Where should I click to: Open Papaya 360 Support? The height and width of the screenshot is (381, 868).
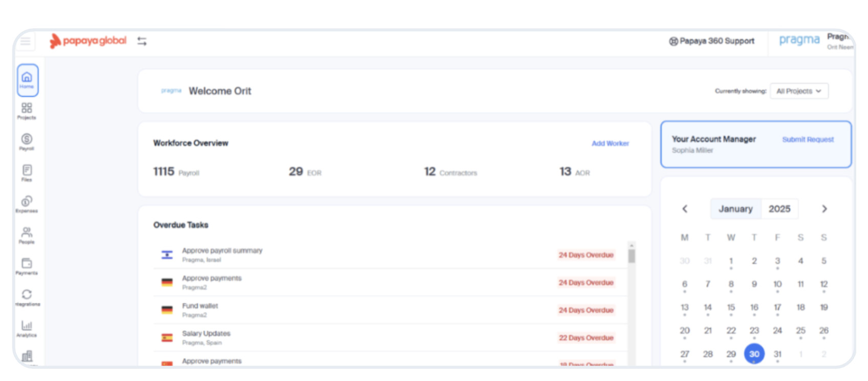[x=711, y=41]
